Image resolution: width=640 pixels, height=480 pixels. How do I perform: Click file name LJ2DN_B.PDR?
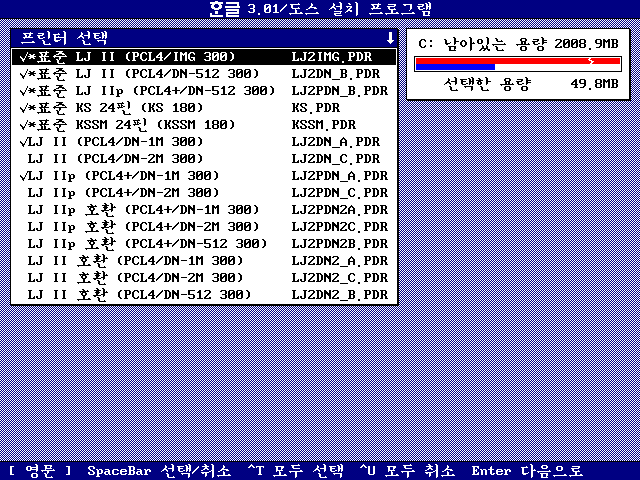(x=336, y=74)
